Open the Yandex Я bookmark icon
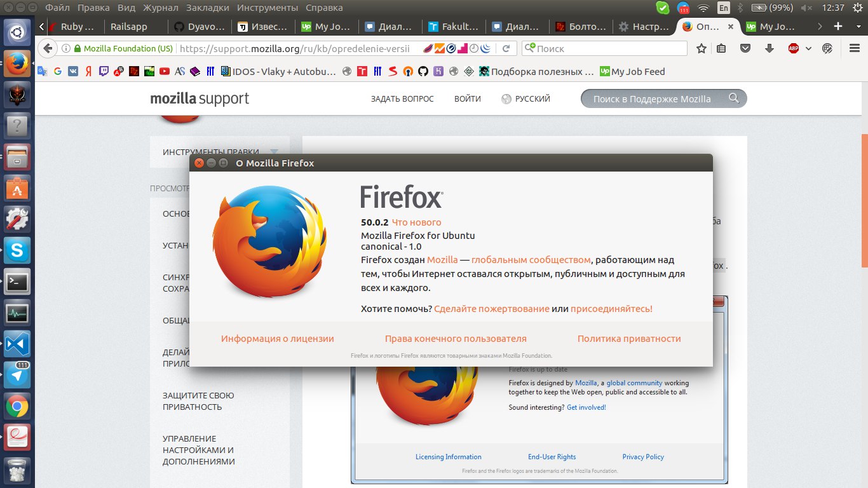 (88, 72)
